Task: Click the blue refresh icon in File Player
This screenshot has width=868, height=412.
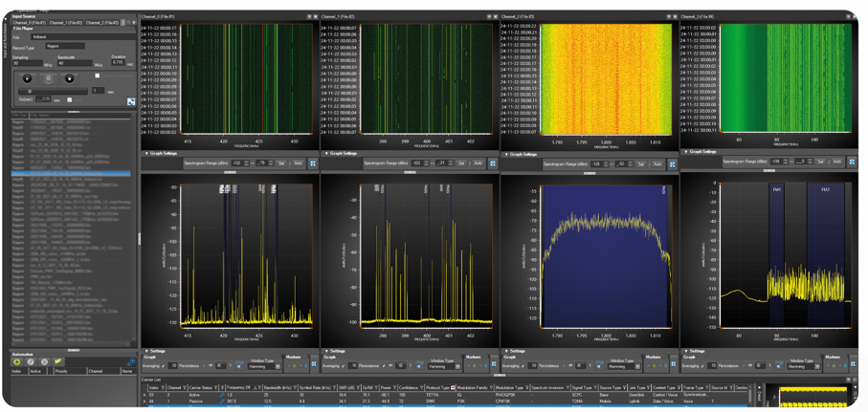Action: coord(131,101)
